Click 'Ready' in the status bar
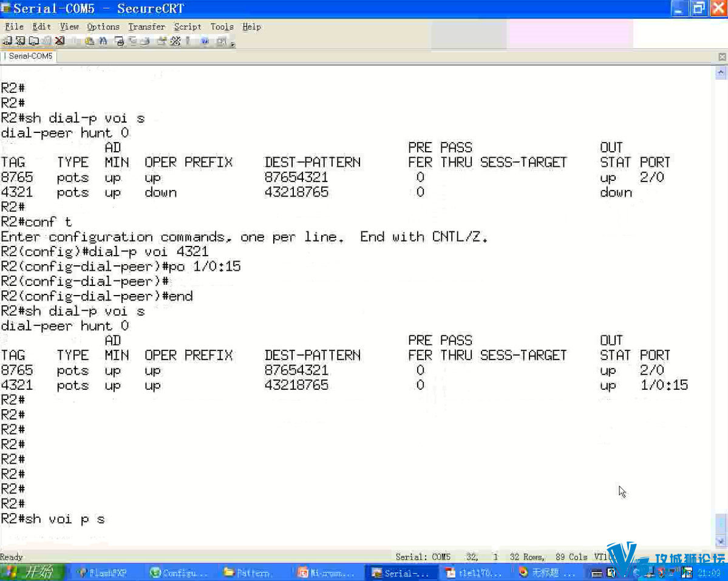The width and height of the screenshot is (728, 581). (x=12, y=557)
